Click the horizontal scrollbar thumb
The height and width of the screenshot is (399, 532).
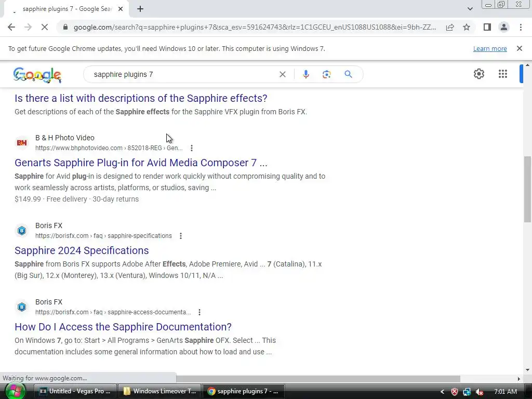click(318, 379)
